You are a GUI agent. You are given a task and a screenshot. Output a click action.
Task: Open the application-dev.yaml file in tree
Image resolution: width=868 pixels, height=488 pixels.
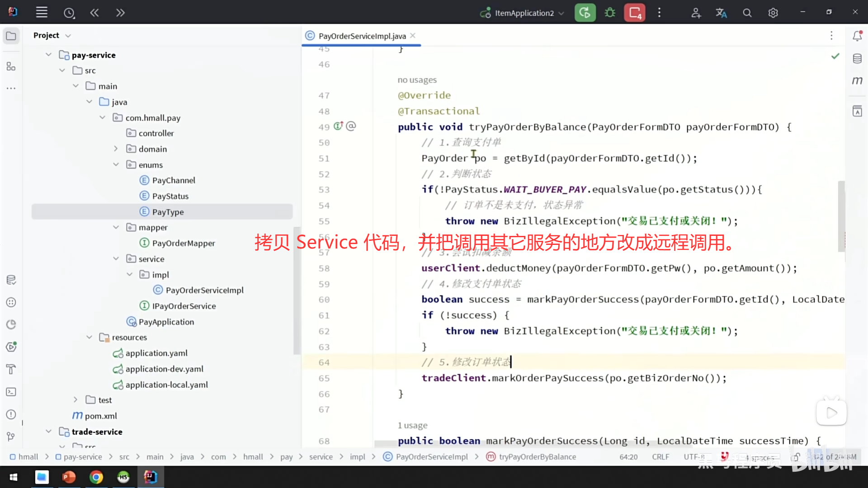pos(164,369)
